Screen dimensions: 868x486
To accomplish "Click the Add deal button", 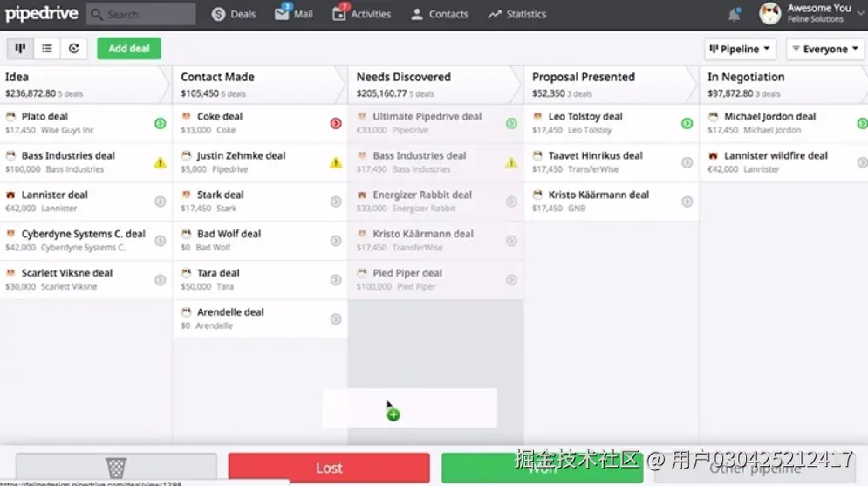I will click(x=129, y=49).
